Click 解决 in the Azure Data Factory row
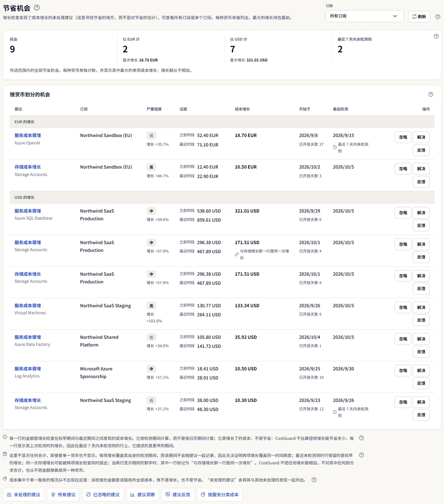 [421, 339]
